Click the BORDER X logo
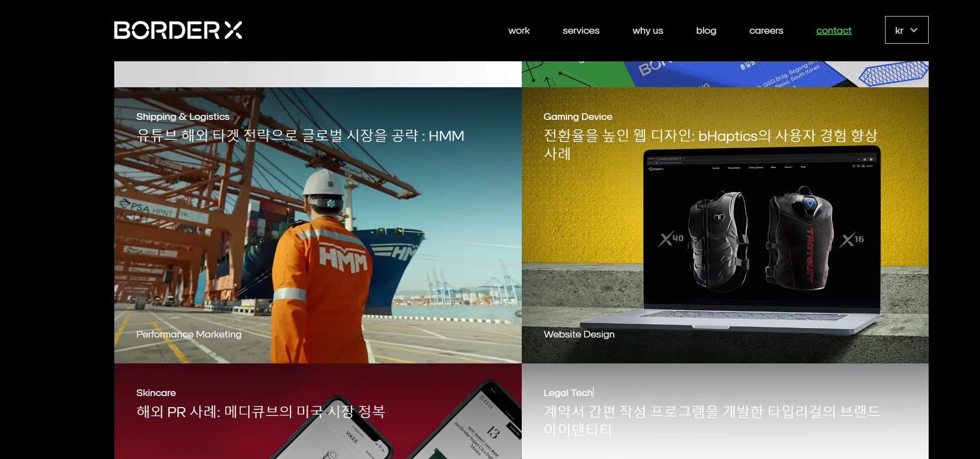This screenshot has height=459, width=980. coord(178,30)
